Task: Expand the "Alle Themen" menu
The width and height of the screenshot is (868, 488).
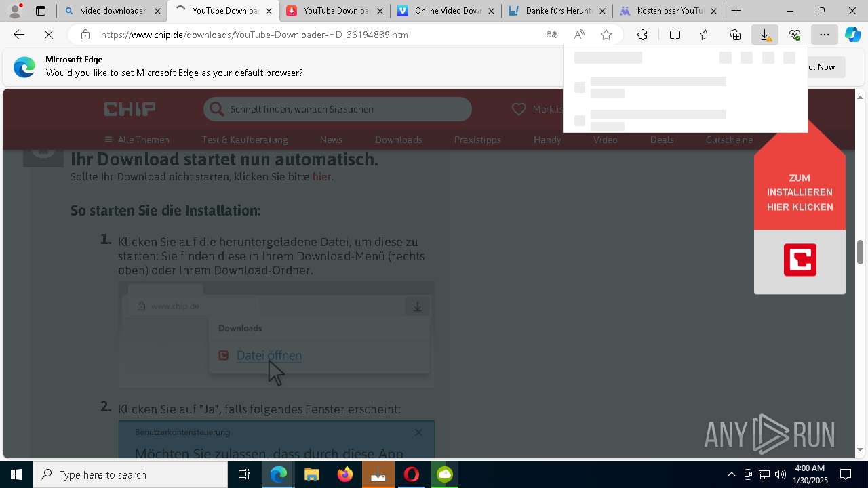Action: (137, 140)
